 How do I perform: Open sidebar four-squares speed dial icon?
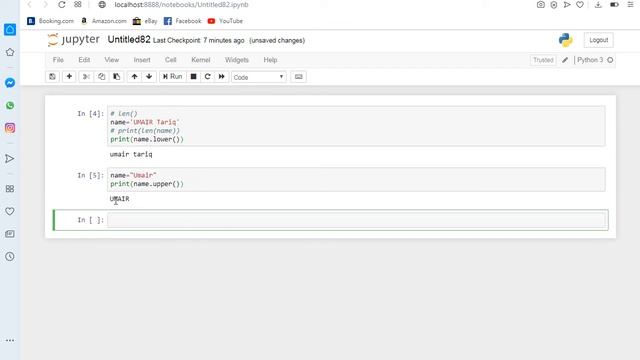(10, 189)
